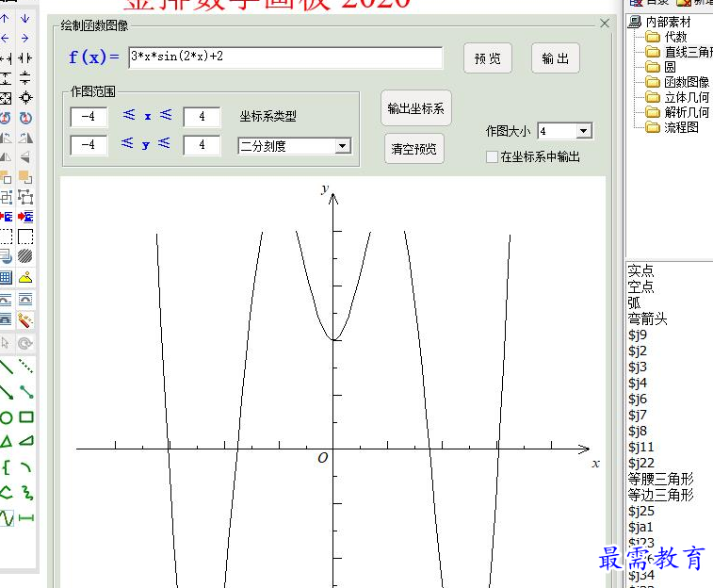Click the send to back icon
Image resolution: width=713 pixels, height=588 pixels.
coord(25,177)
